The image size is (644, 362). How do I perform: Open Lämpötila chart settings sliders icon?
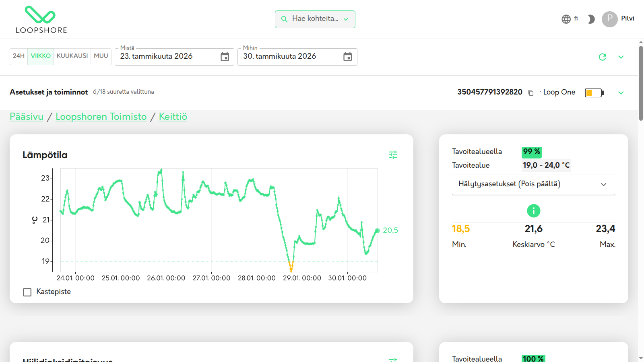tap(393, 155)
